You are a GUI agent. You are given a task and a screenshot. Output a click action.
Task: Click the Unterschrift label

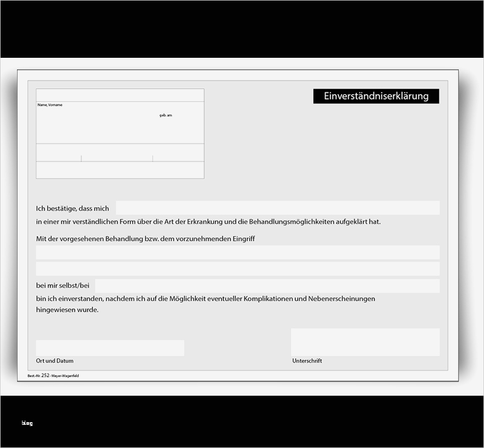click(x=307, y=361)
